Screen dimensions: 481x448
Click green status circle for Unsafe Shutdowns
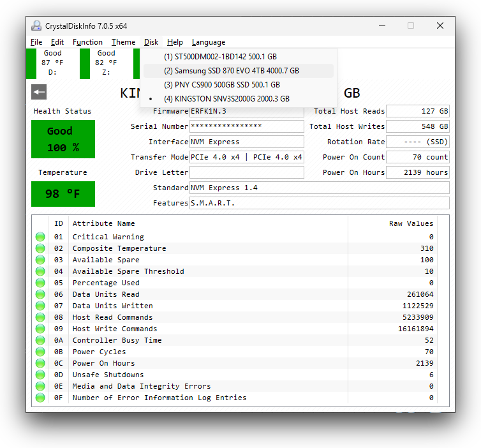coord(40,375)
